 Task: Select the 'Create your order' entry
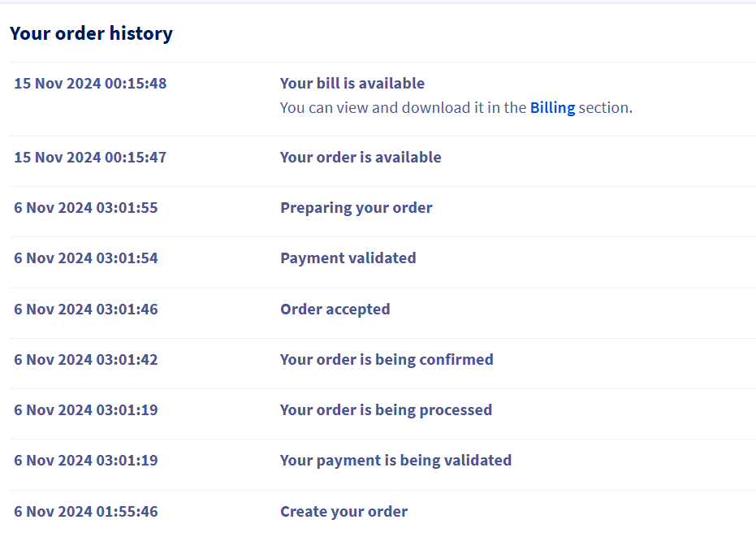click(343, 512)
